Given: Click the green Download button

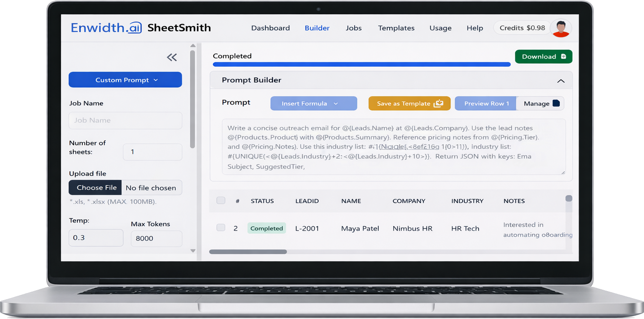Looking at the screenshot, I should 543,56.
